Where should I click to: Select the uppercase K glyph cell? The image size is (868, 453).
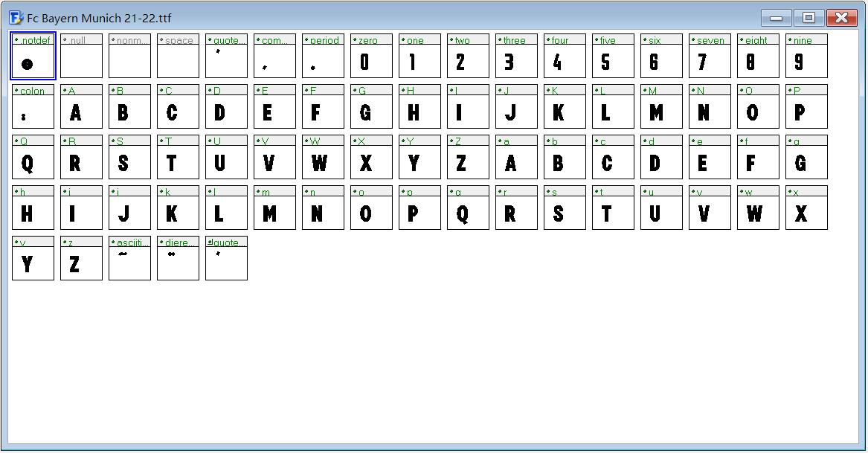click(565, 107)
